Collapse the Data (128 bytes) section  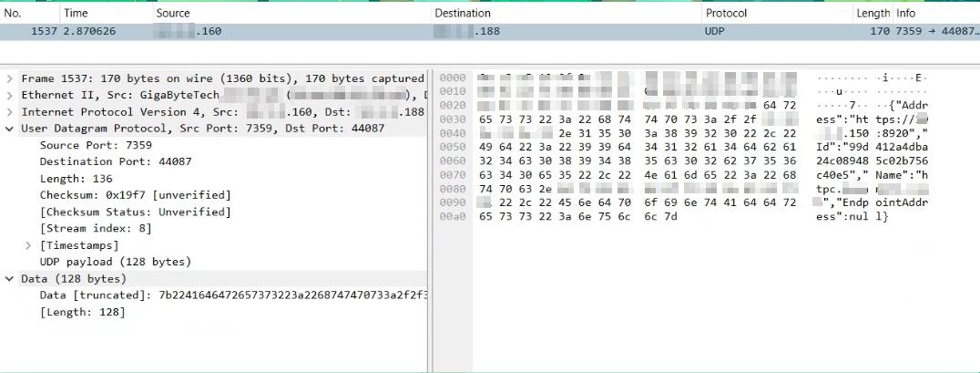click(x=10, y=279)
